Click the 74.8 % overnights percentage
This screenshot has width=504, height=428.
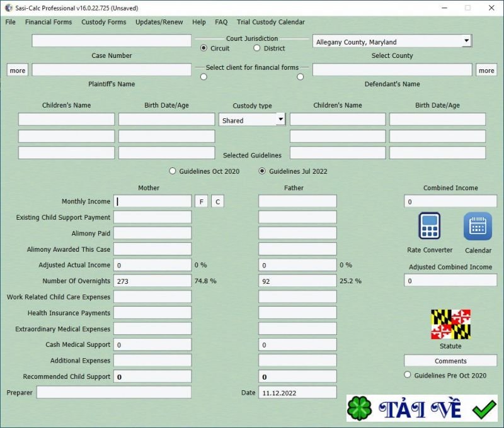tap(205, 281)
